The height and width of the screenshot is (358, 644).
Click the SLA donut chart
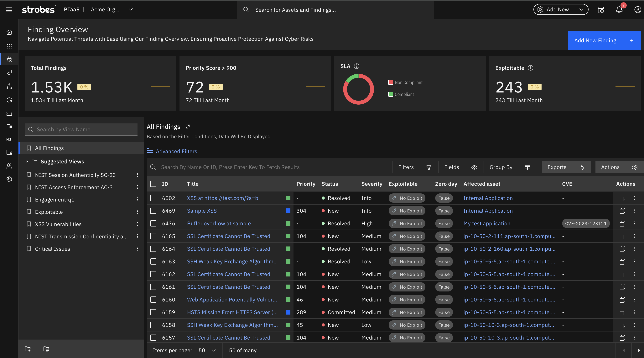click(359, 89)
